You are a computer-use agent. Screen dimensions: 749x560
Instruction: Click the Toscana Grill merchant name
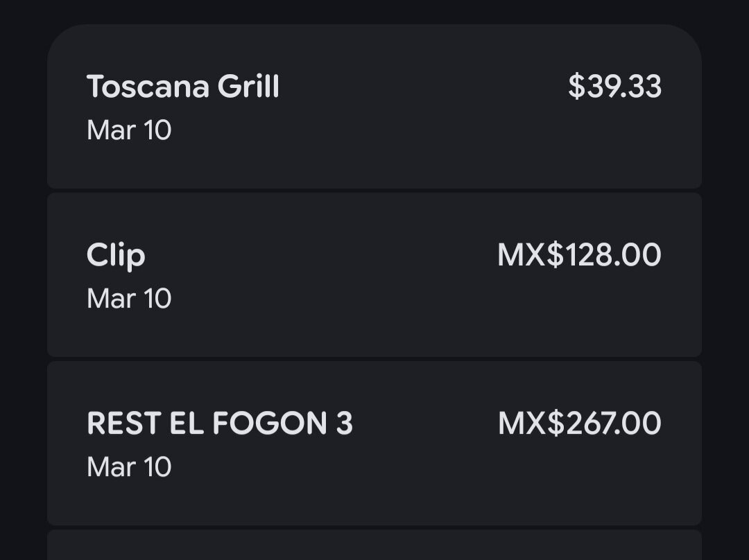183,87
